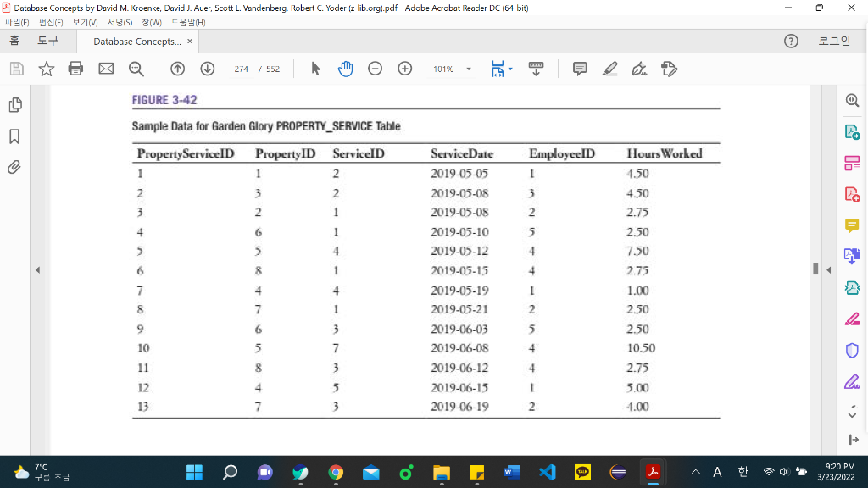
Task: Open the Fill & Sign pink tool
Action: pyautogui.click(x=853, y=319)
